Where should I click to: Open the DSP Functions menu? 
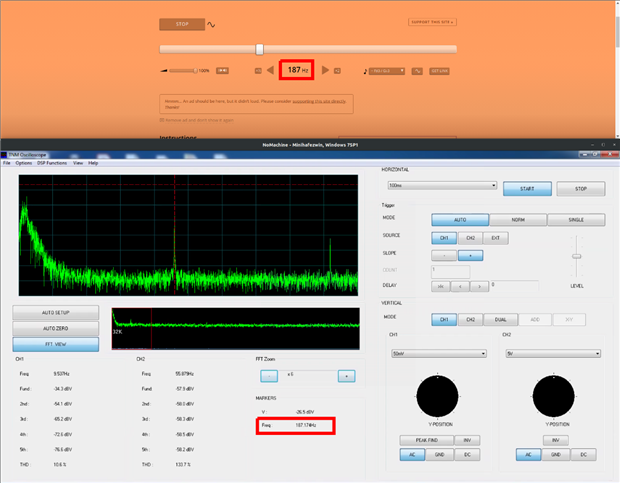(x=51, y=162)
